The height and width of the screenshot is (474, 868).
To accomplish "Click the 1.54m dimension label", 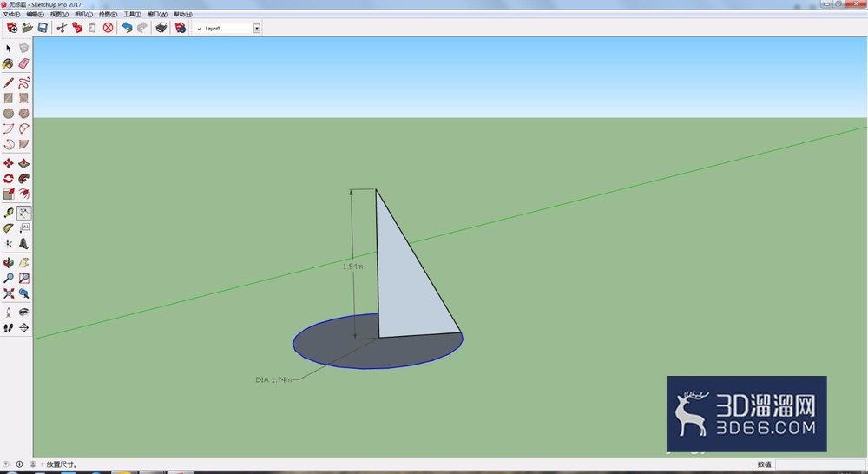I will (352, 267).
